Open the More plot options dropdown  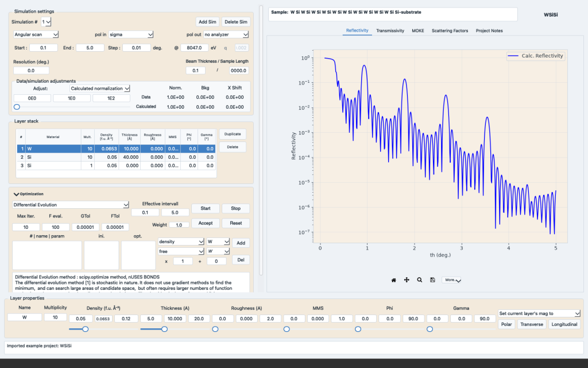tap(451, 280)
